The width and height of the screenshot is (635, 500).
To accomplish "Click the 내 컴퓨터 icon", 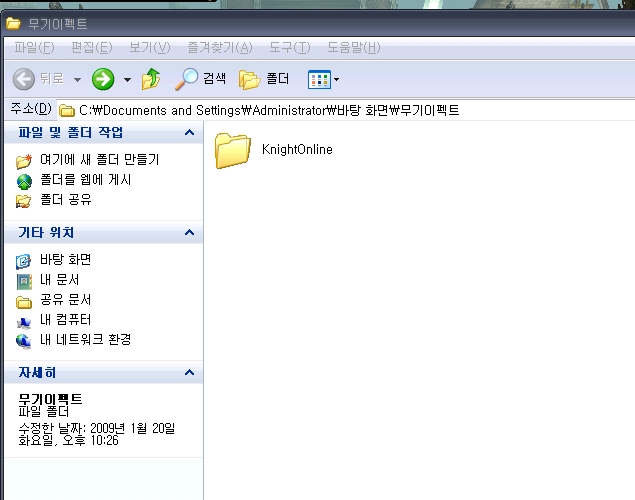I will pos(24,323).
